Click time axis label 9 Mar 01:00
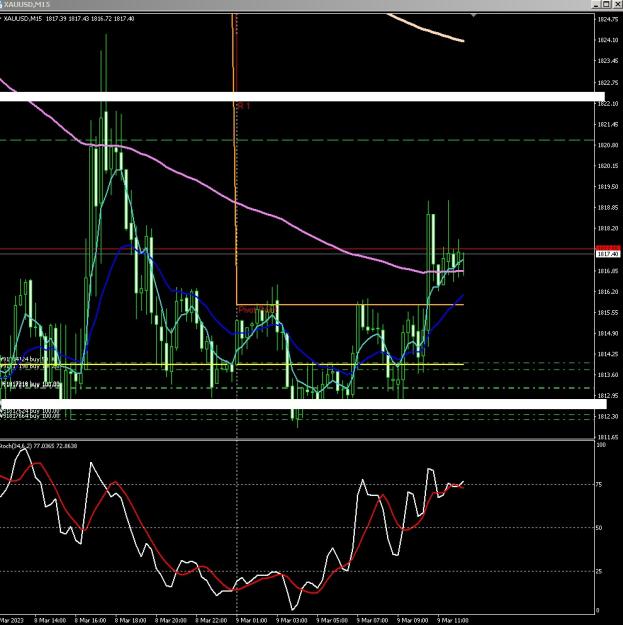The image size is (623, 625). coord(251,621)
